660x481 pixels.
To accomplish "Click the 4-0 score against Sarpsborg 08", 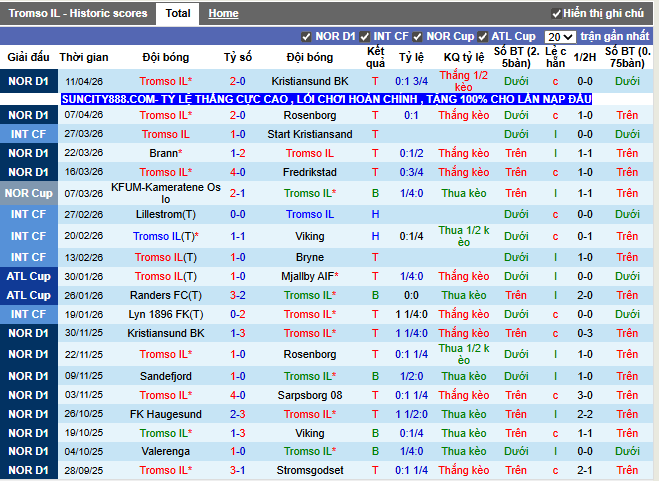I will tap(238, 395).
